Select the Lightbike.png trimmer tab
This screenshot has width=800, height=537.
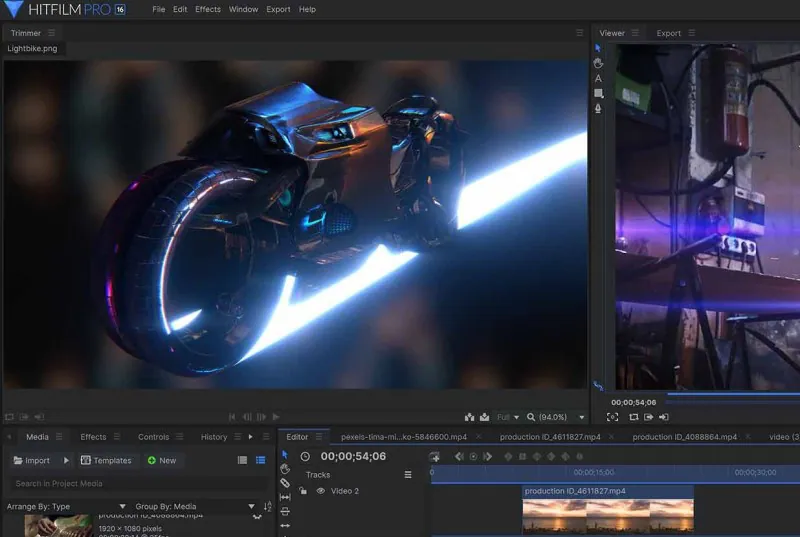(32, 48)
